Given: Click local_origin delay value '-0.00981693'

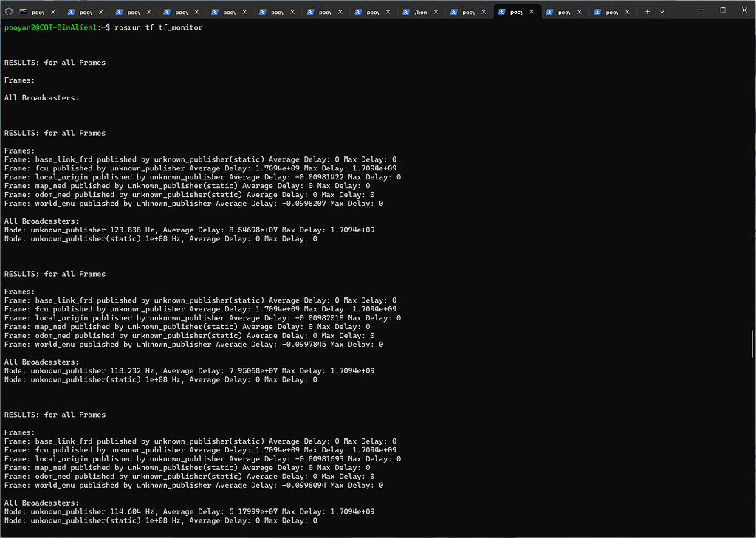Looking at the screenshot, I should (319, 458).
